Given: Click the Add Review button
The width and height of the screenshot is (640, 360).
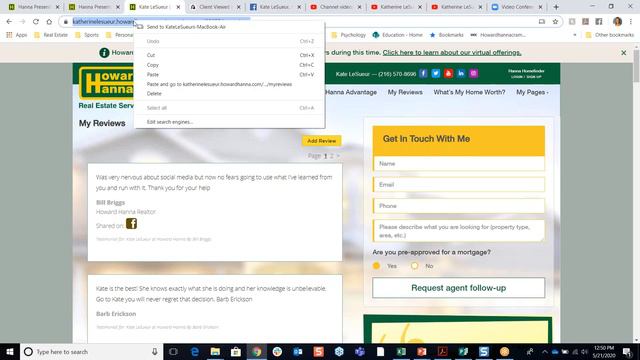Looking at the screenshot, I should (322, 141).
